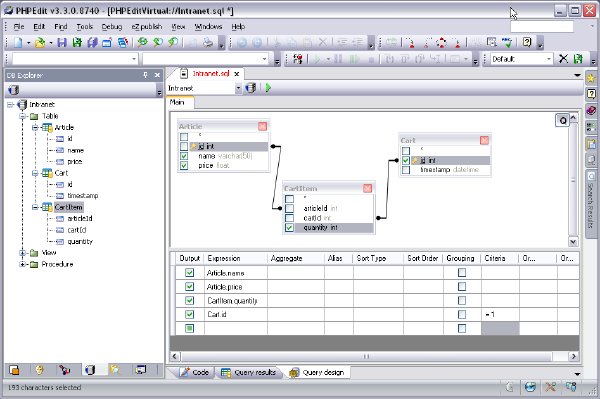Screen dimensions: 600x399
Task: Open the eZ publish menu
Action: click(147, 26)
